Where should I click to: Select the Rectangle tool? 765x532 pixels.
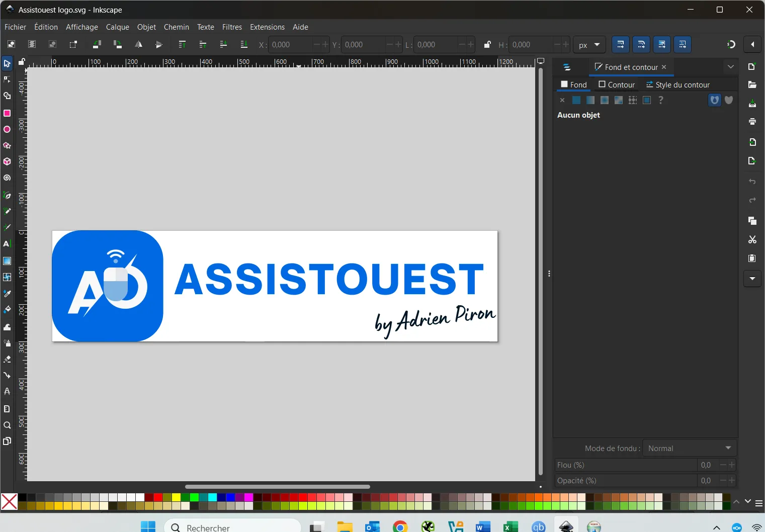point(7,114)
